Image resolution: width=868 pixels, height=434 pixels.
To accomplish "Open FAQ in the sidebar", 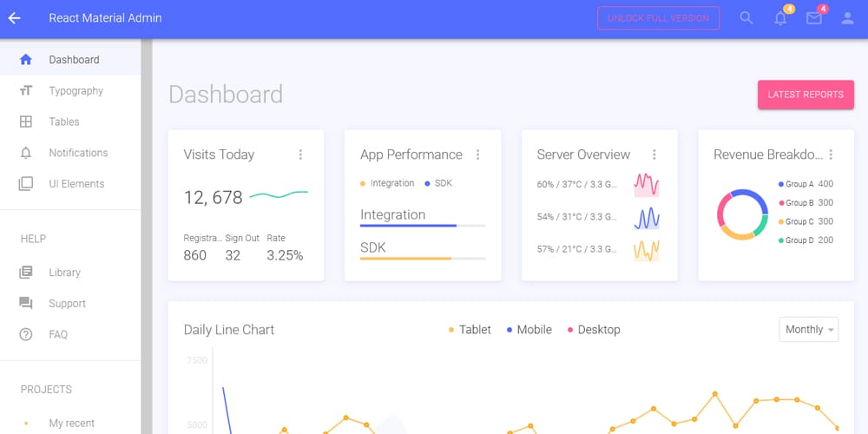I will point(70,334).
